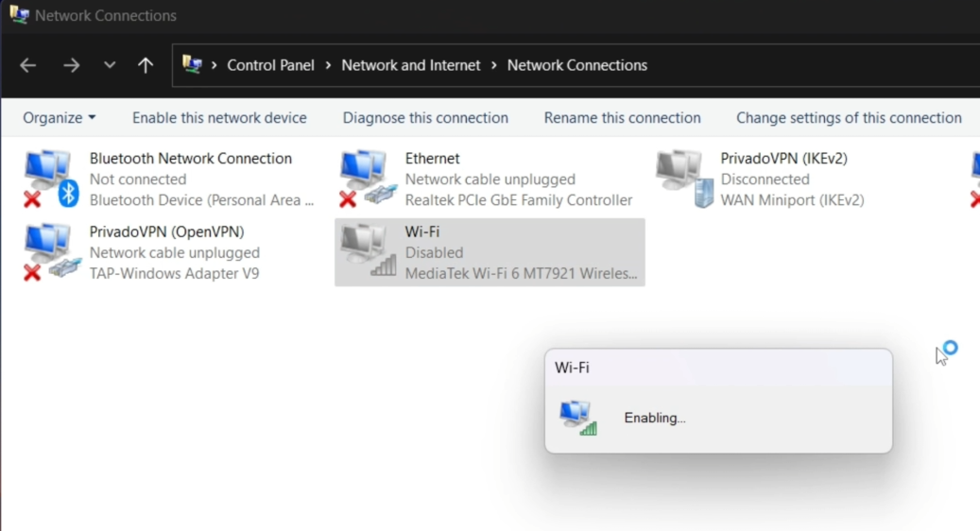This screenshot has width=980, height=531.
Task: Expand the chevron after Control Panel
Action: point(328,65)
